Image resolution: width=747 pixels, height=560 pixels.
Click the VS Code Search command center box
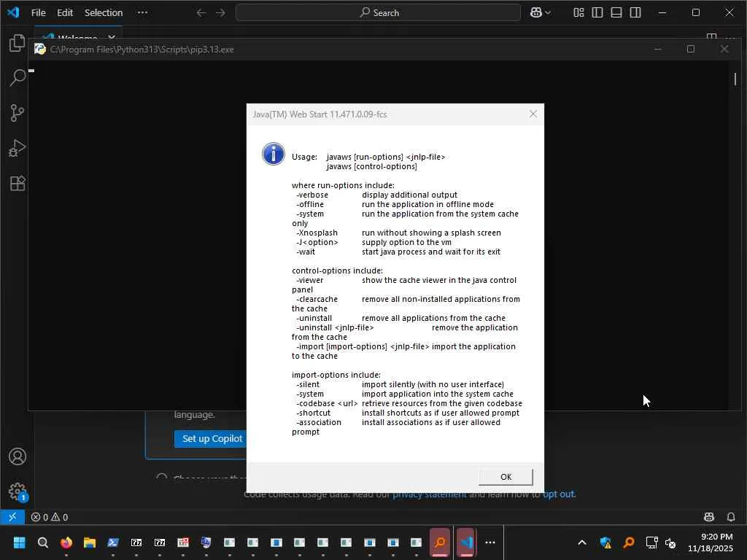tap(379, 13)
